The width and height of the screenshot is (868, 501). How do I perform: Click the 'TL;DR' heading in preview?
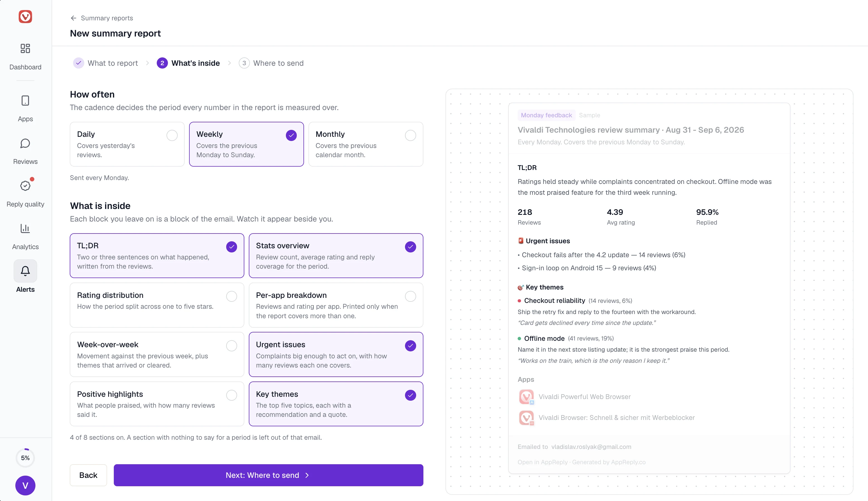click(x=527, y=167)
